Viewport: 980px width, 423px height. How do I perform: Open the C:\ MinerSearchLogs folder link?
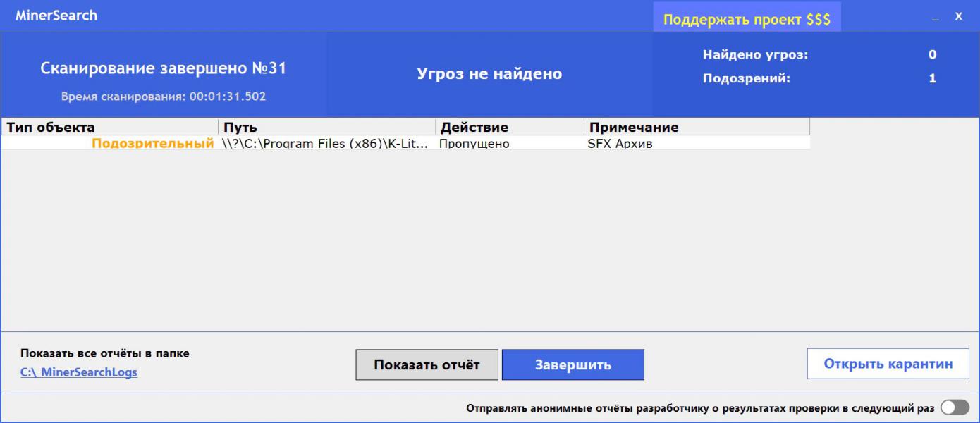[x=78, y=372]
